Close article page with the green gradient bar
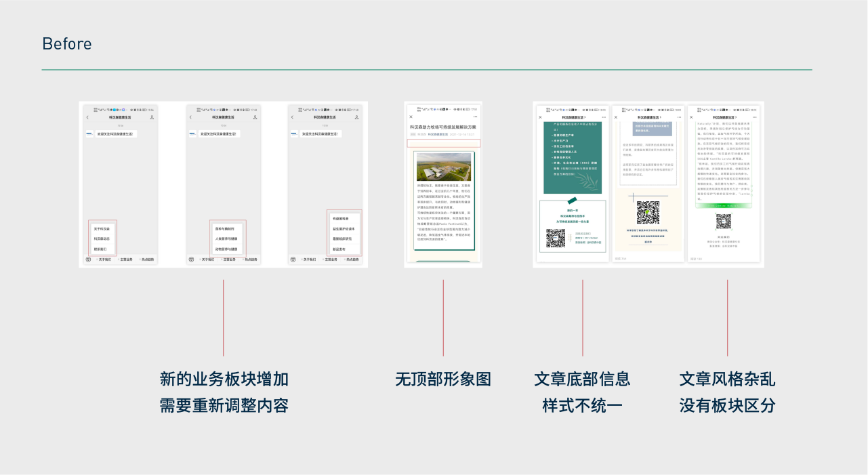The image size is (868, 475). [x=691, y=117]
